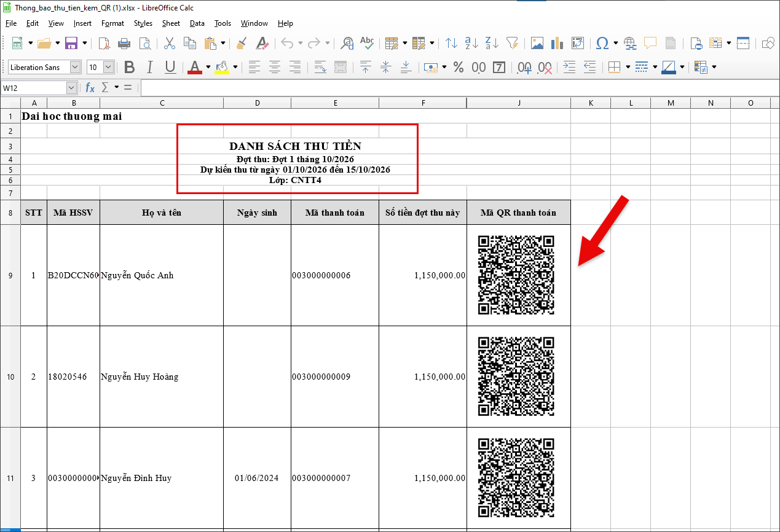Define the print area

click(x=696, y=43)
